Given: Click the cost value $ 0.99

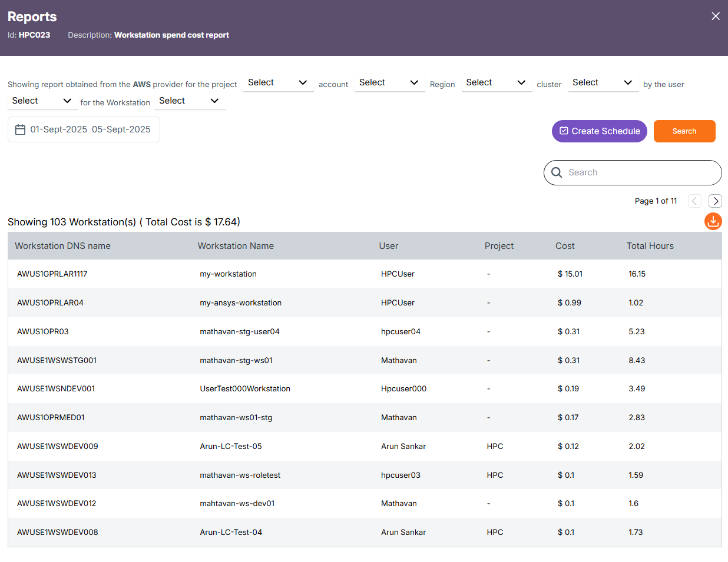Looking at the screenshot, I should (x=569, y=302).
